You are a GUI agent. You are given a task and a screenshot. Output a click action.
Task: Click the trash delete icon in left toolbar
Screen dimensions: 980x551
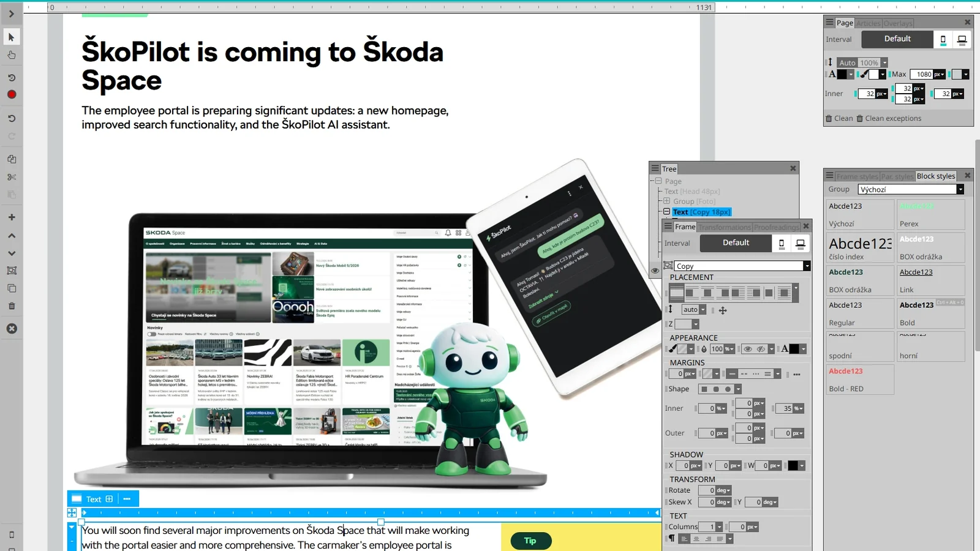tap(11, 305)
